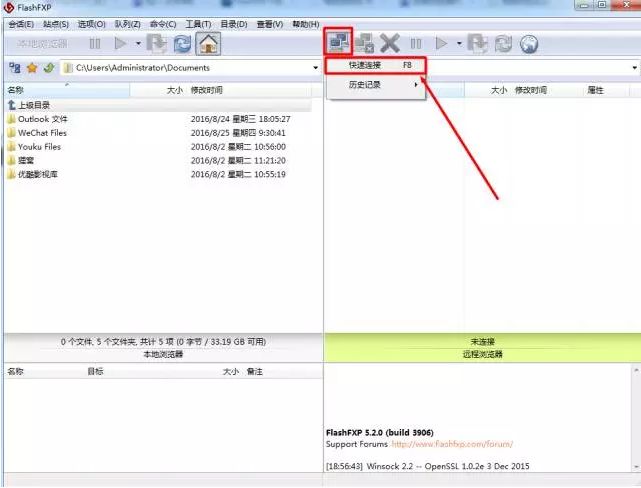Click the local Transfer queue file icon
This screenshot has width=641, height=488.
[x=157, y=43]
